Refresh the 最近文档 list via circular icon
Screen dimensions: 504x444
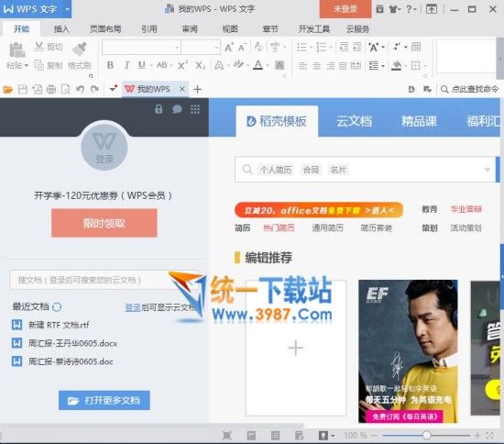tap(57, 307)
